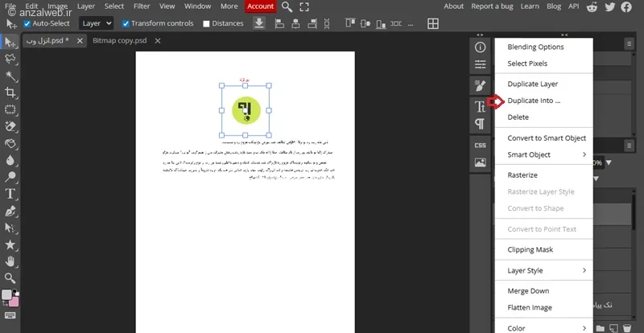Select the Type tool in left toolbar
644x333 pixels.
point(10,194)
